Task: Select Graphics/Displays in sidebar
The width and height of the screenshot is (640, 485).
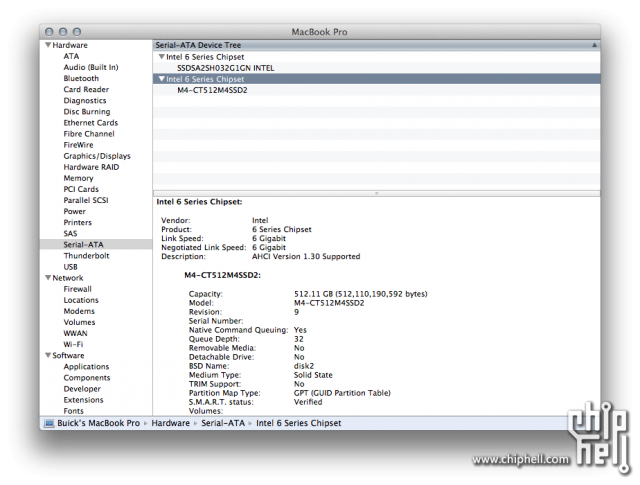Action: pos(97,156)
